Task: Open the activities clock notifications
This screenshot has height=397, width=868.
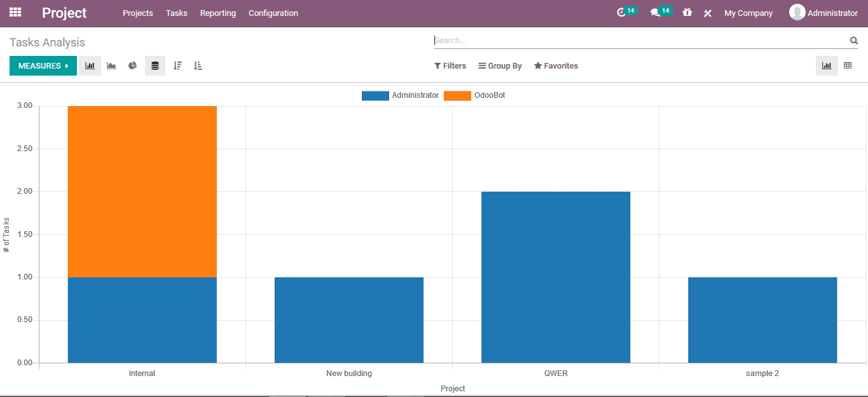Action: point(622,11)
